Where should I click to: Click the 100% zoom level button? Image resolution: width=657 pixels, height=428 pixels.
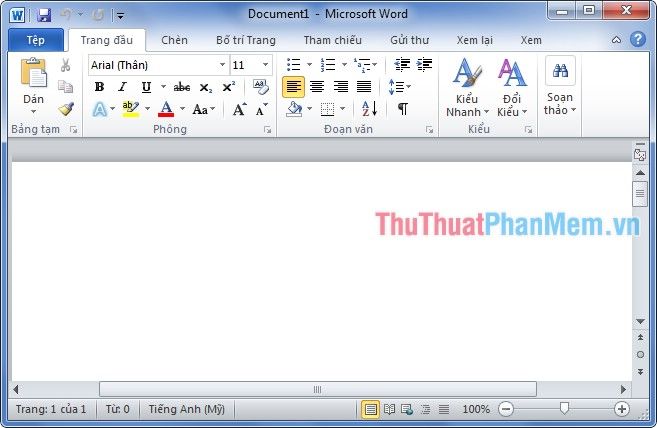pos(476,409)
